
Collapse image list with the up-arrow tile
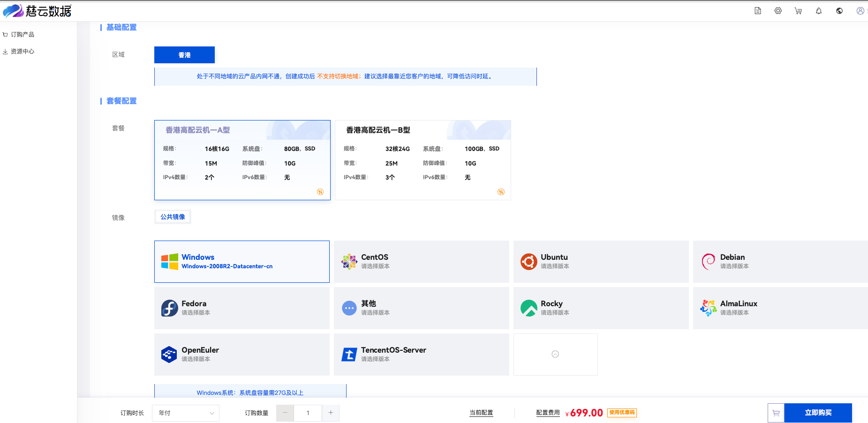click(x=555, y=354)
